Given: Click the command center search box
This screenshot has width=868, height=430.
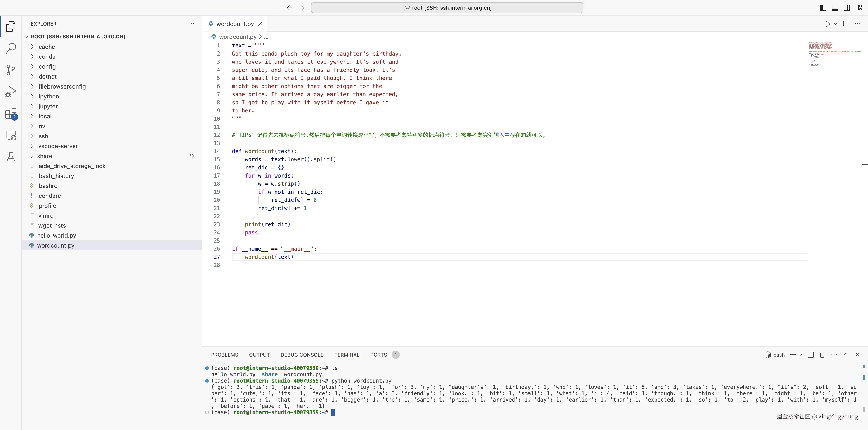Looking at the screenshot, I should [x=447, y=8].
